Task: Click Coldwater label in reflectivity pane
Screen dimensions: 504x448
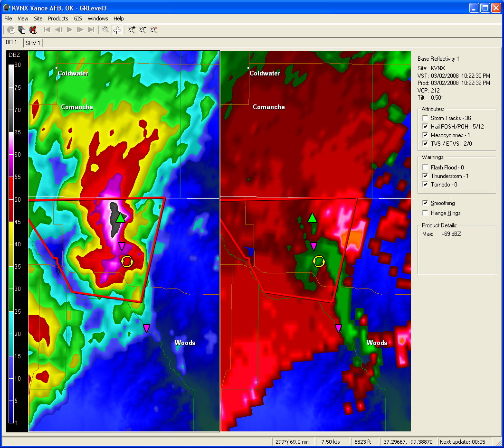Action: (x=73, y=73)
